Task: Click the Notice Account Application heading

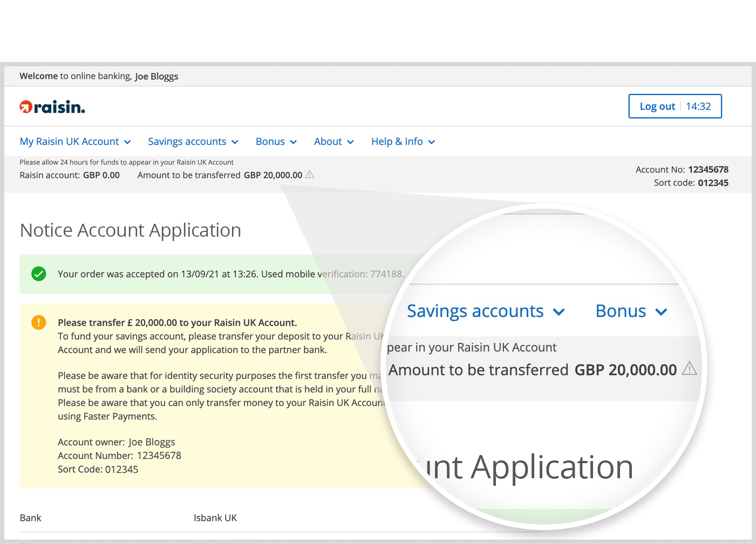Action: 131,230
